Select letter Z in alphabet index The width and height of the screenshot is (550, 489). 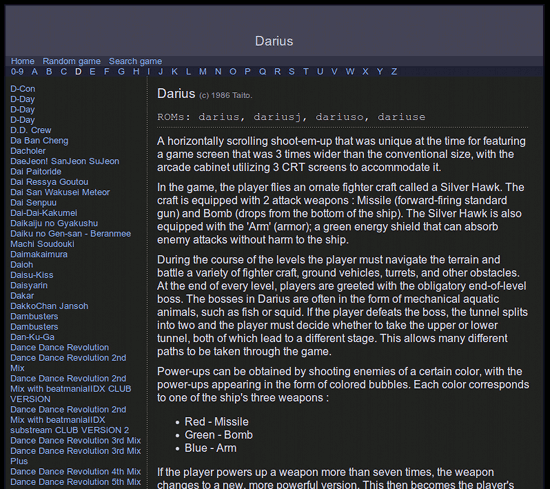[x=394, y=72]
